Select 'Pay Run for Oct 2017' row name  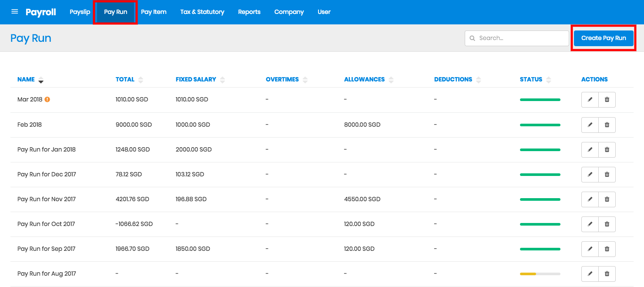click(x=46, y=224)
